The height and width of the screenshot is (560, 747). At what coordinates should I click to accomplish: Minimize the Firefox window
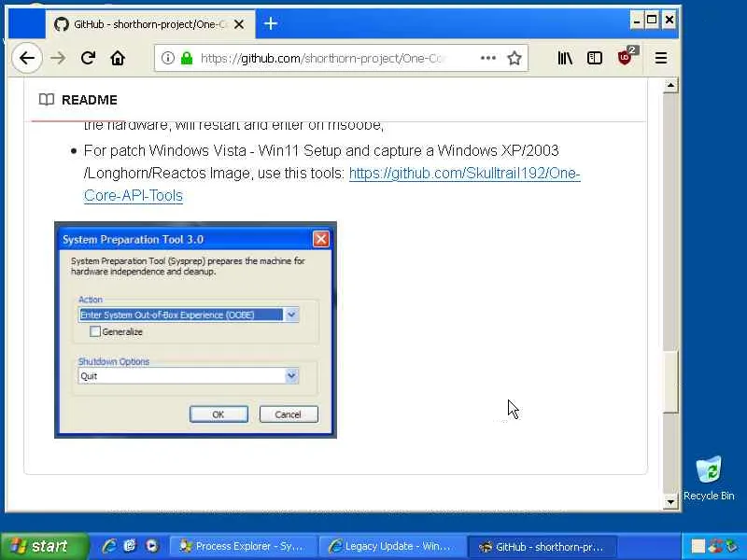[x=637, y=20]
